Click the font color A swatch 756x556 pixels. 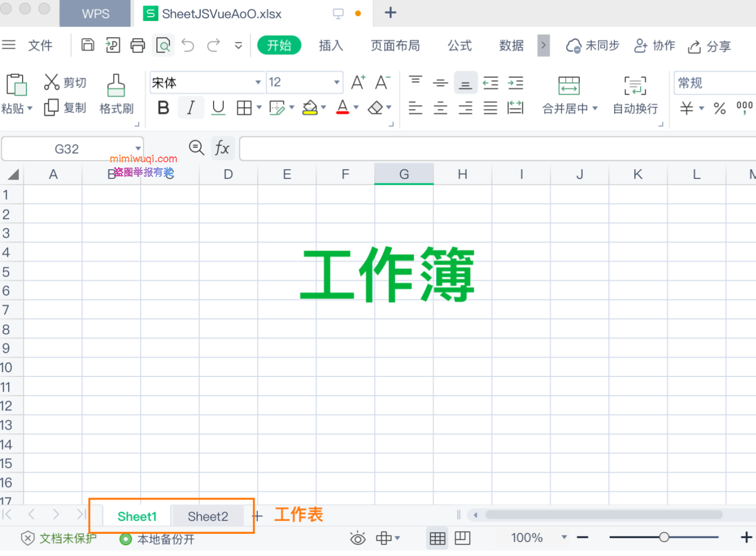pyautogui.click(x=342, y=107)
